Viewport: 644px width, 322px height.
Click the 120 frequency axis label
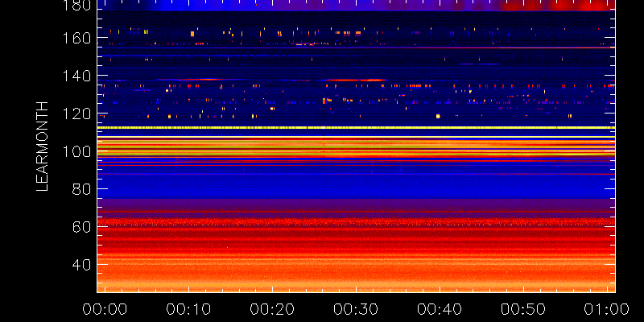(x=76, y=114)
